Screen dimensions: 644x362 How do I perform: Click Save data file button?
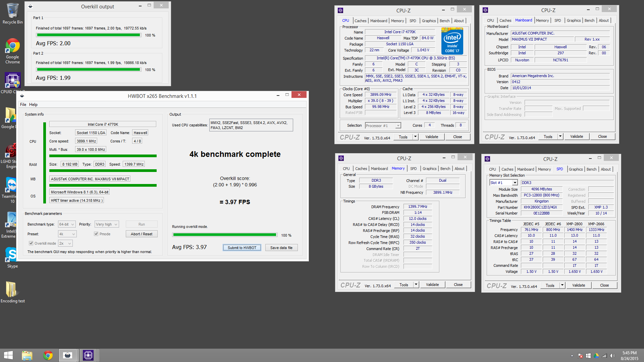coord(281,248)
